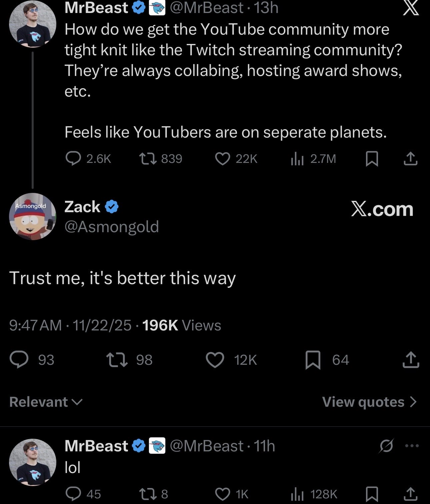Open View quotes page
430x504 pixels.
coord(369,402)
